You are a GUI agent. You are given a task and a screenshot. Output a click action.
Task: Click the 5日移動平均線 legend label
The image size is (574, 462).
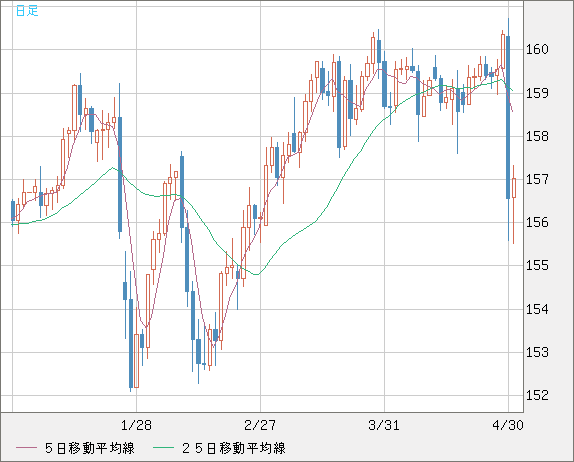coord(90,448)
